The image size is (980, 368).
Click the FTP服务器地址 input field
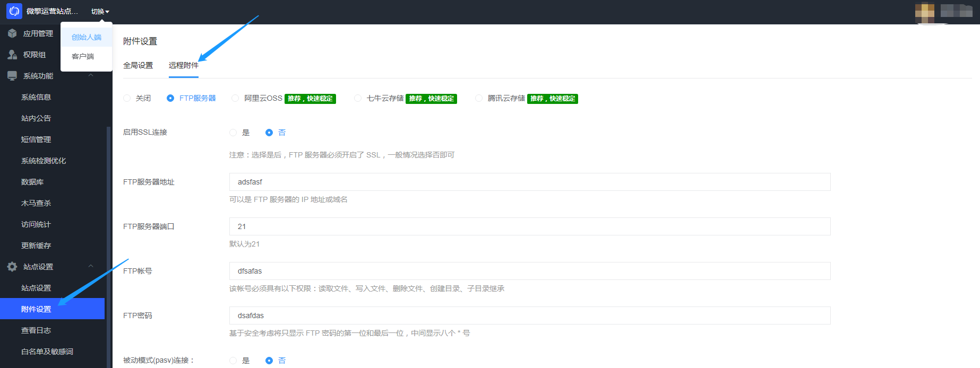click(530, 182)
